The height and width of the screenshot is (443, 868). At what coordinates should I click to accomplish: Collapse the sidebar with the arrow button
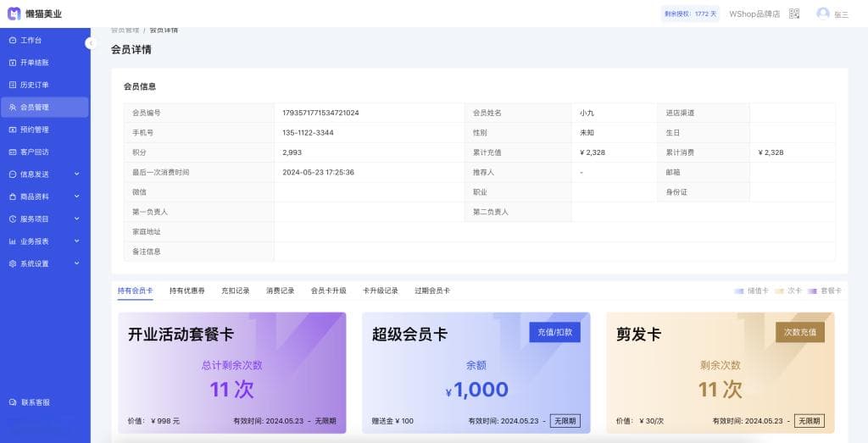click(x=91, y=43)
